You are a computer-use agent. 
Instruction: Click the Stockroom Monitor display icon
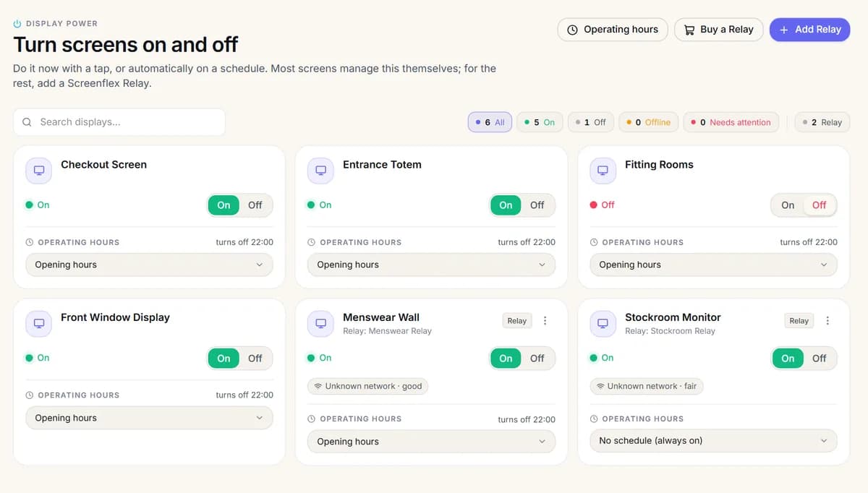point(603,323)
